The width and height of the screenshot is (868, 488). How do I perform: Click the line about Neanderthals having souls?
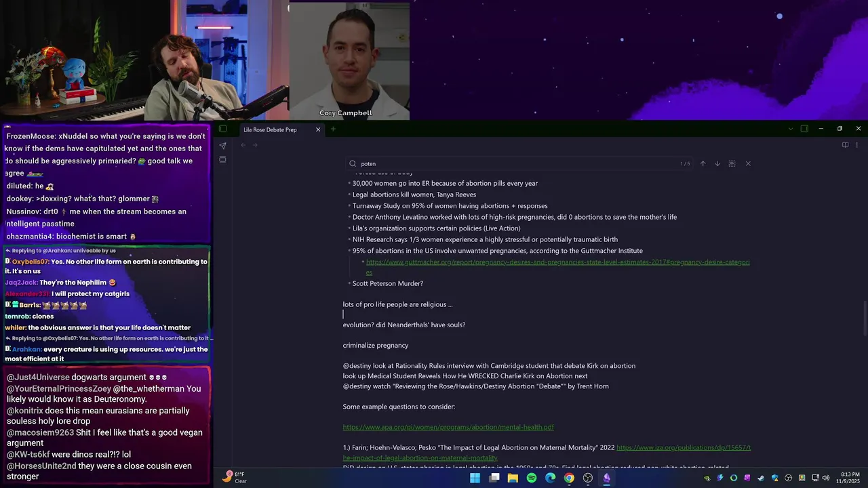[404, 325]
